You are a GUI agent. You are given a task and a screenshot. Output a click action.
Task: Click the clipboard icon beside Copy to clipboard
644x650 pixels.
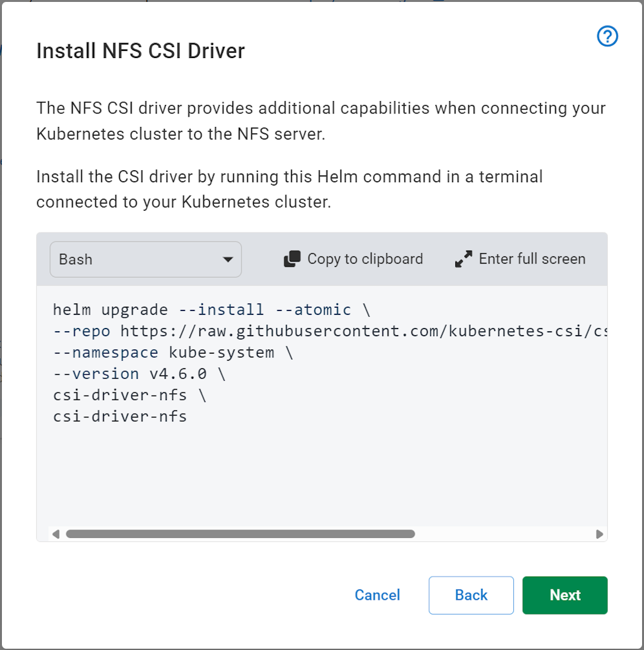[x=292, y=259]
